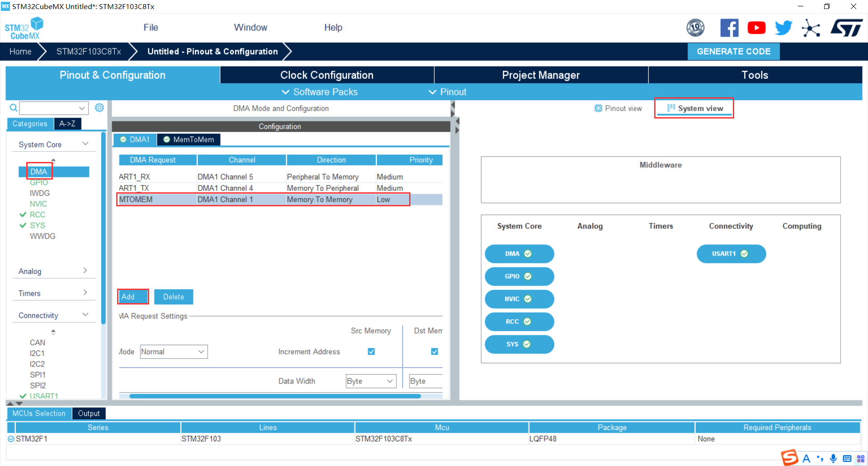Select RCC in System Core list
This screenshot has height=466, width=868.
tap(37, 215)
